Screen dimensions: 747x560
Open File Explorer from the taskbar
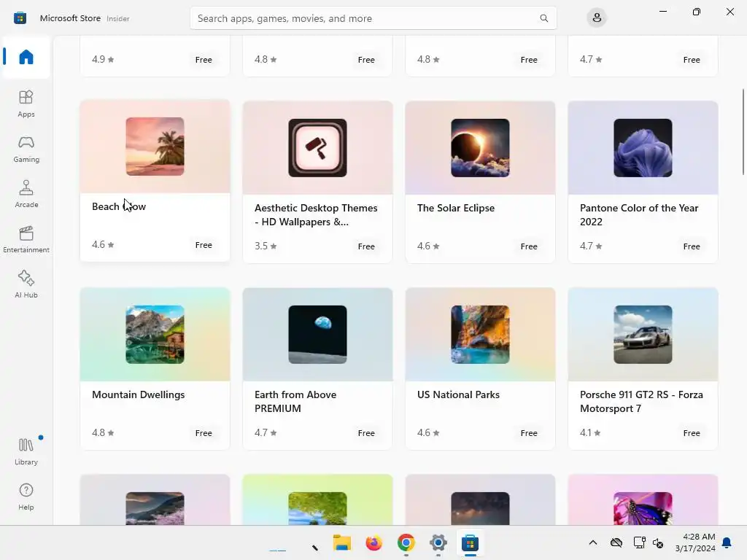point(341,542)
